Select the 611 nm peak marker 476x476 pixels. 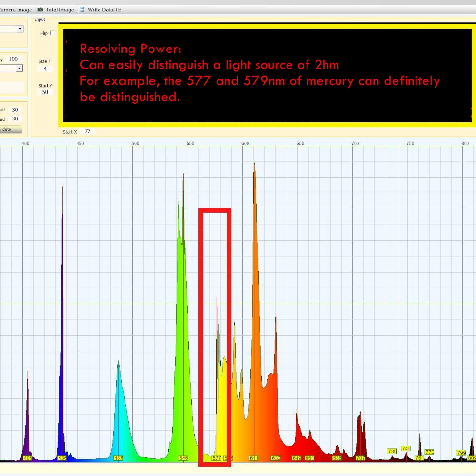[x=254, y=458]
